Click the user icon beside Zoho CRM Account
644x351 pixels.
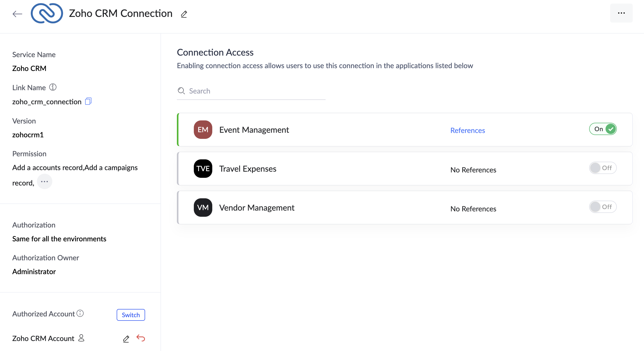tap(81, 338)
